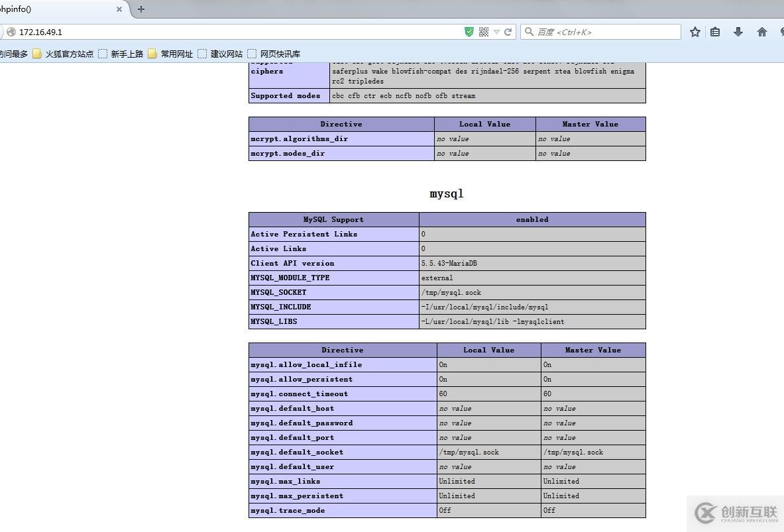Open 网页快讯库 bookmark
The height and width of the screenshot is (532, 784).
[x=274, y=54]
